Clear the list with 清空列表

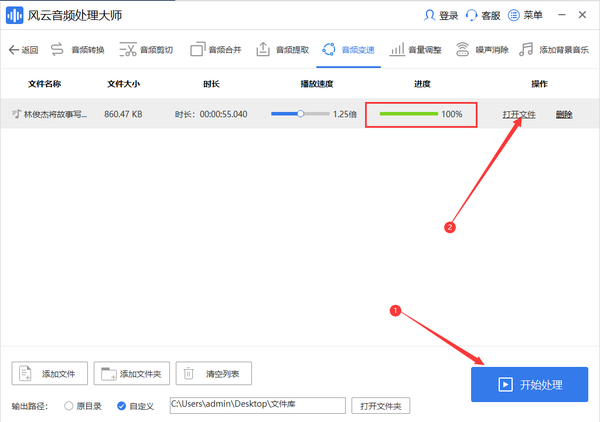click(x=214, y=373)
